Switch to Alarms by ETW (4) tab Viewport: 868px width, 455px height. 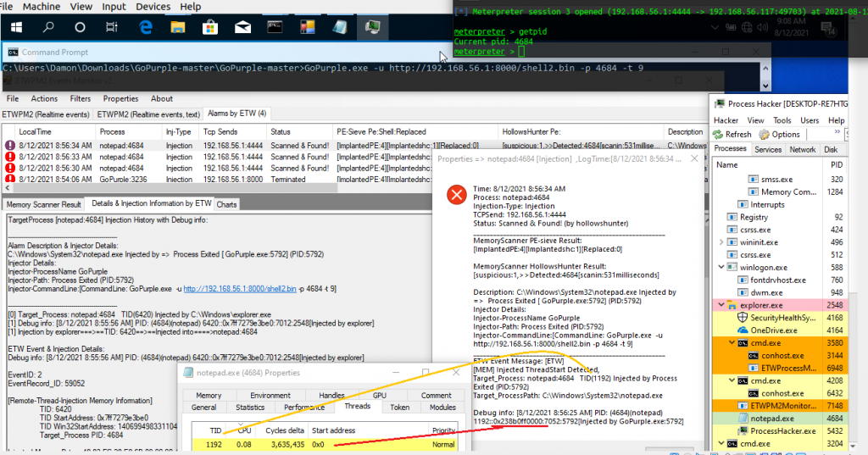coord(237,114)
